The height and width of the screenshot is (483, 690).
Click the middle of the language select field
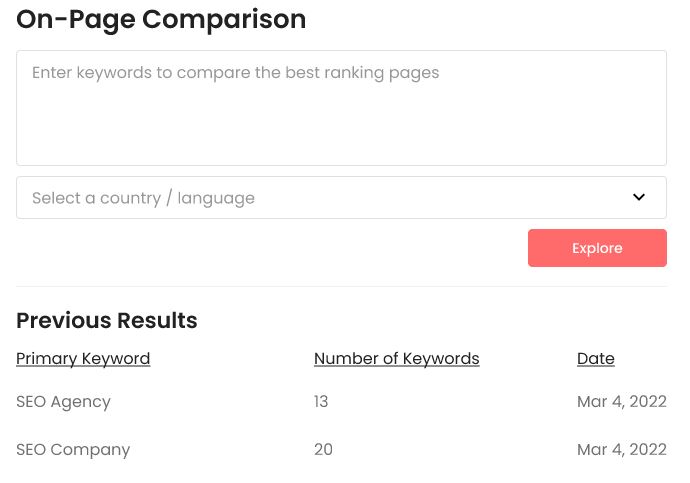pos(341,198)
